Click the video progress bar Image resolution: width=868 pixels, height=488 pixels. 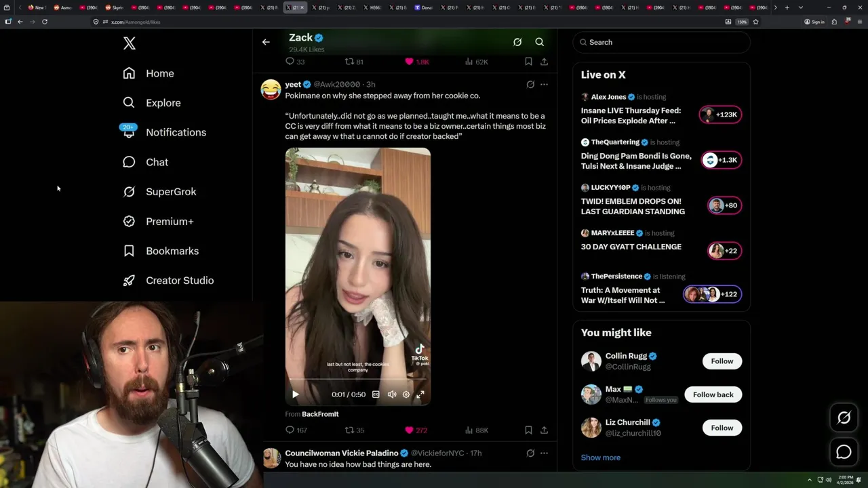tap(357, 380)
